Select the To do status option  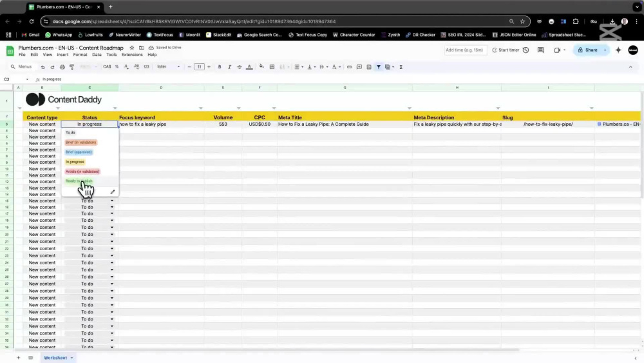click(71, 132)
